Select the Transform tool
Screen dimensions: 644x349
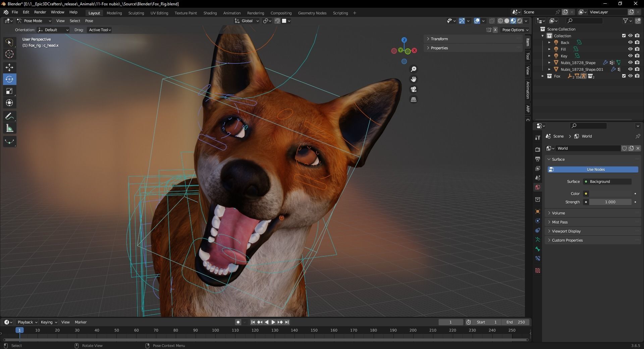point(9,103)
